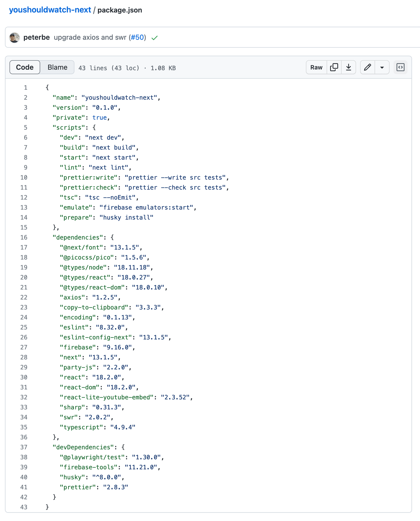Expand more edit options dropdown arrow
Image resolution: width=420 pixels, height=521 pixels.
point(382,67)
